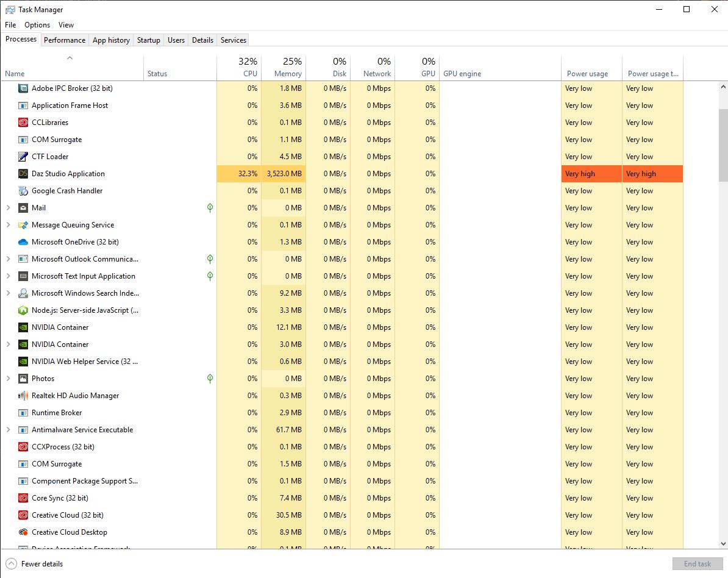This screenshot has height=578, width=728.
Task: Select Daz Studio 3,523.0 MB memory cell
Action: (284, 174)
